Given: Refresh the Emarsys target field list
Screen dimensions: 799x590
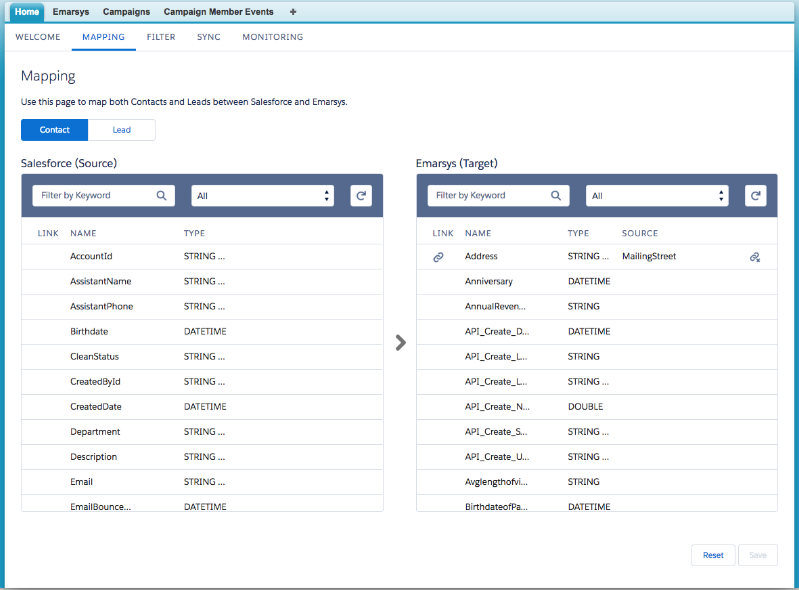Looking at the screenshot, I should click(x=756, y=196).
